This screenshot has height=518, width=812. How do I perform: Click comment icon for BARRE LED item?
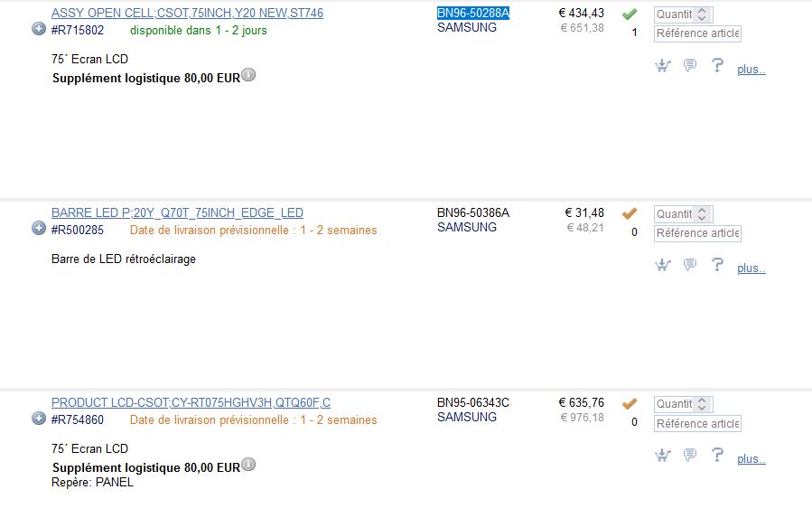(690, 265)
